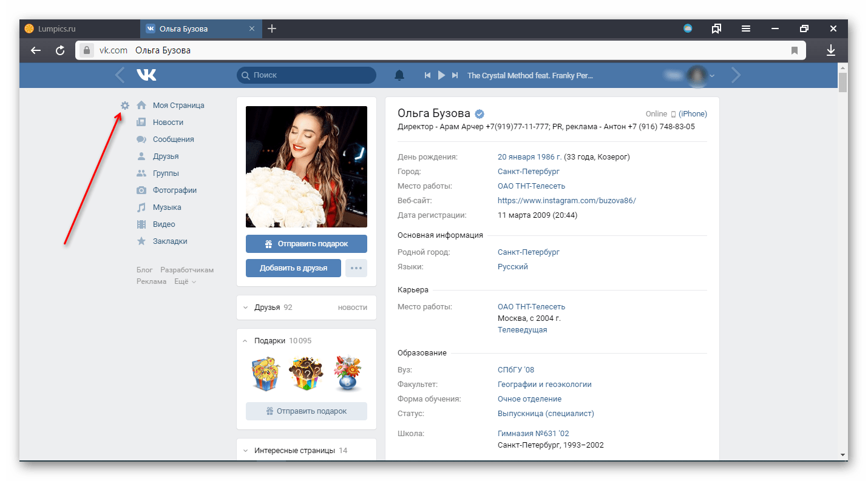Click the padlock icon in address bar
Viewport: 868px width, 481px height.
[86, 50]
